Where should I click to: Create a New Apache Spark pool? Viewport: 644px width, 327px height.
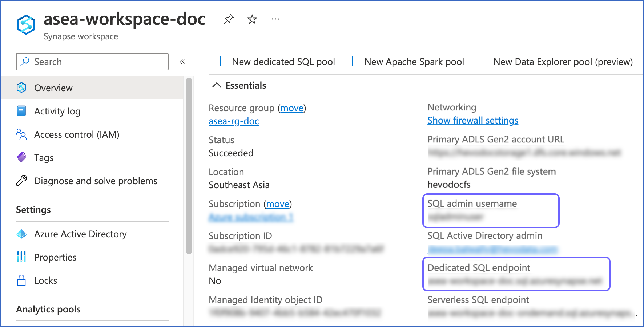click(x=406, y=62)
